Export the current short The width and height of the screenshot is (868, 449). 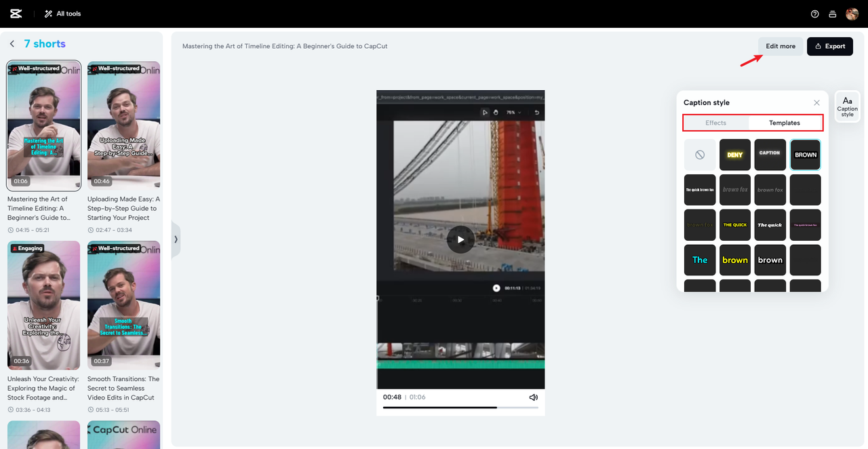(x=829, y=46)
